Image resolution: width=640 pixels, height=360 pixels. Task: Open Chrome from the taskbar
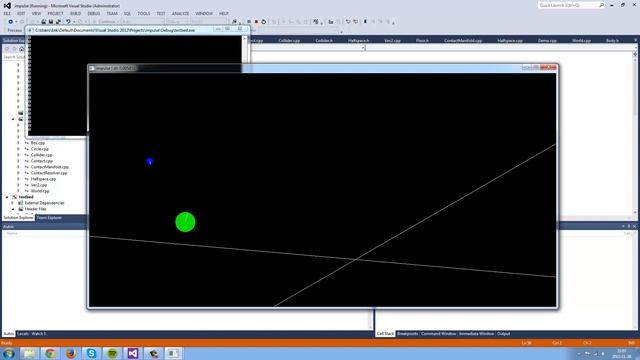pyautogui.click(x=50, y=353)
